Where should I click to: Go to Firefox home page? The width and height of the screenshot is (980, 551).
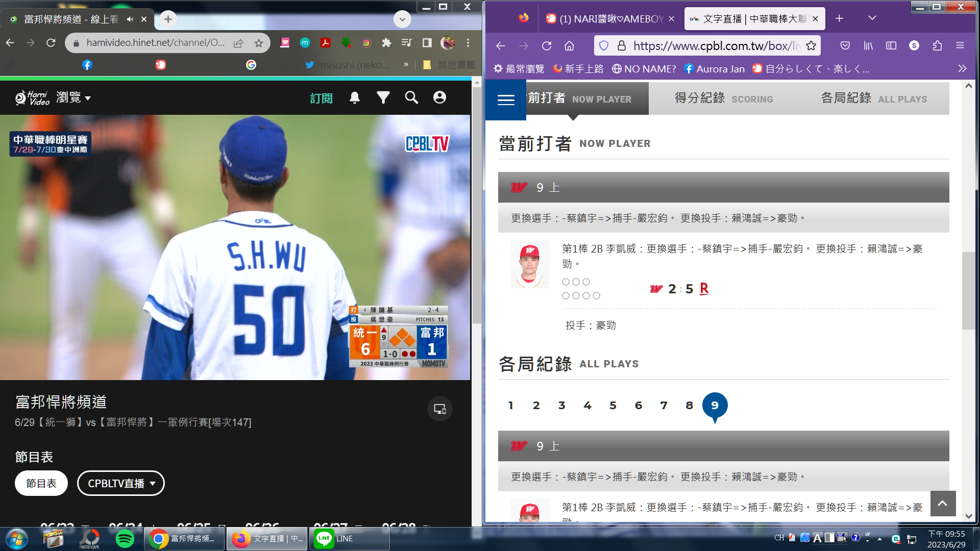click(569, 46)
